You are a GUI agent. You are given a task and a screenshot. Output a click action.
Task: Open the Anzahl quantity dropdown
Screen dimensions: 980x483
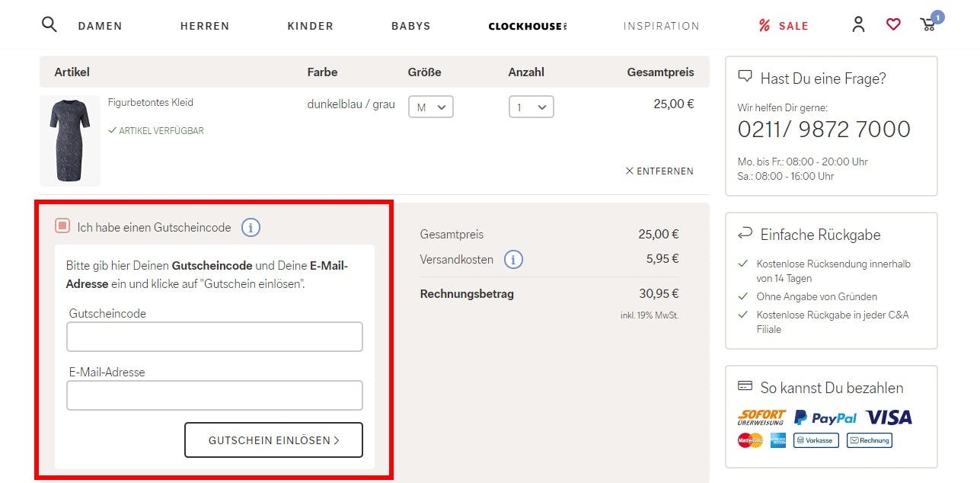click(531, 107)
